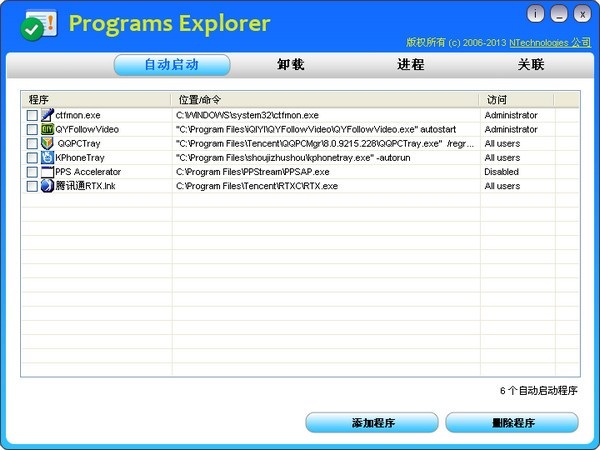Click the 腾讯通RTX.lnk entry icon
Image resolution: width=600 pixels, height=450 pixels.
pyautogui.click(x=47, y=185)
